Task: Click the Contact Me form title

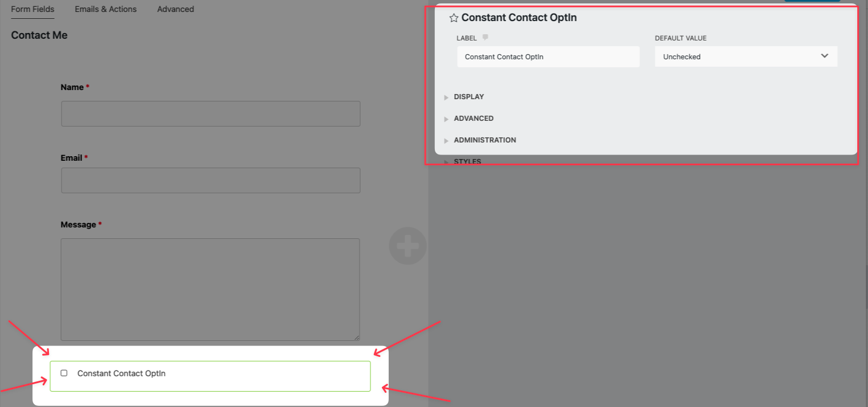Action: (x=39, y=35)
